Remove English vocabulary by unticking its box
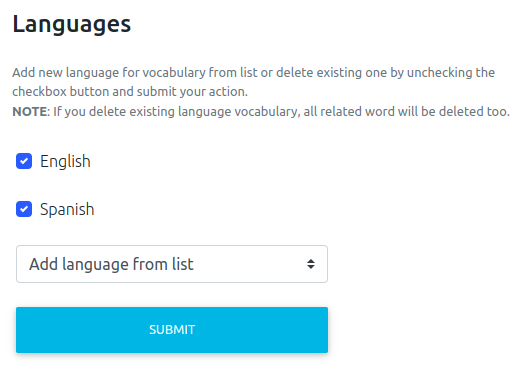The width and height of the screenshot is (512, 376). (24, 161)
